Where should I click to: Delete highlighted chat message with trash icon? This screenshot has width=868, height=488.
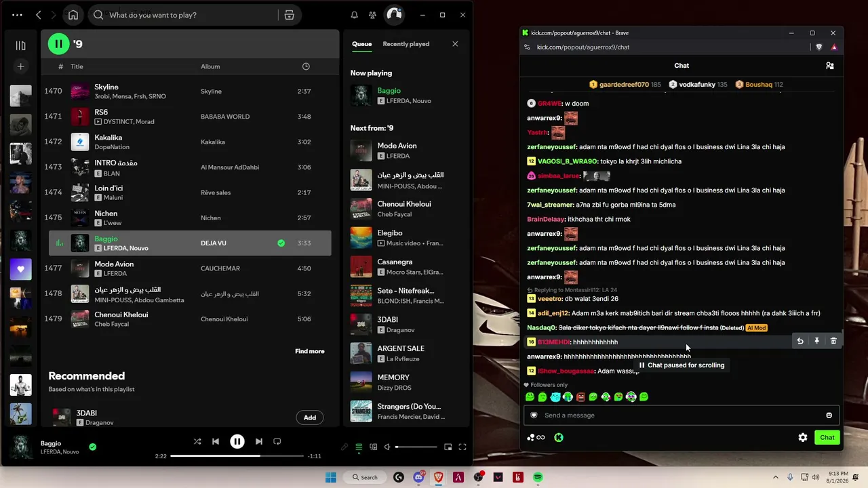(x=833, y=342)
